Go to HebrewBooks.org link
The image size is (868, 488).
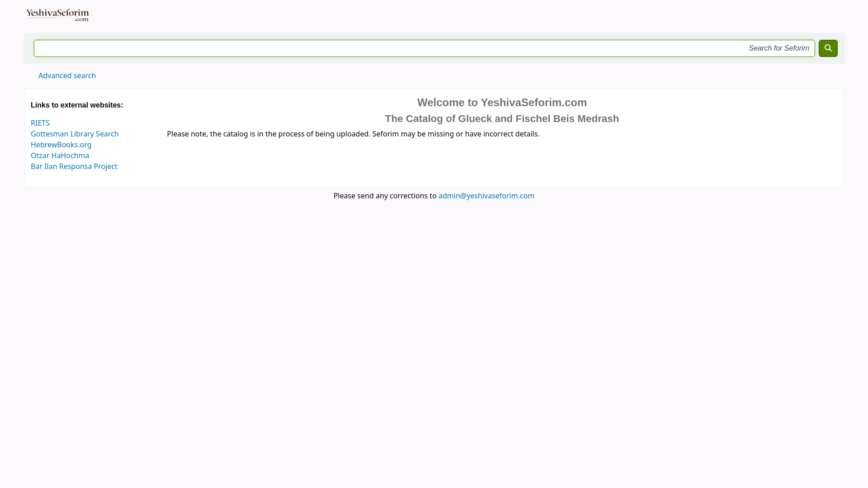[61, 145]
